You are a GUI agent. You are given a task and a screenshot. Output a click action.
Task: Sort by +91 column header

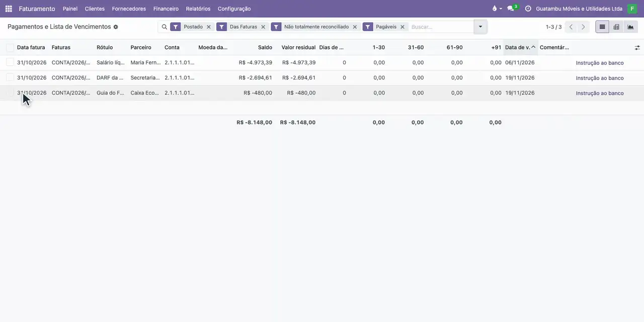click(496, 47)
